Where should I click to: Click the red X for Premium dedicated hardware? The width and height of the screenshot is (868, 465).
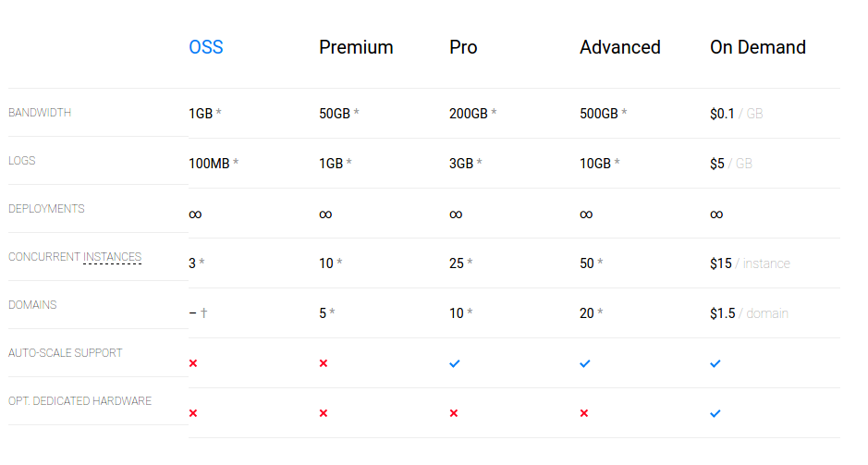pos(324,413)
